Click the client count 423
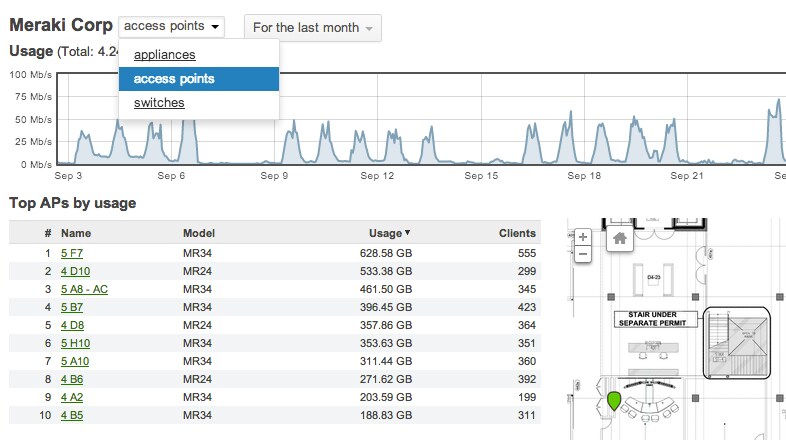Image resolution: width=786 pixels, height=440 pixels. pyautogui.click(x=527, y=307)
